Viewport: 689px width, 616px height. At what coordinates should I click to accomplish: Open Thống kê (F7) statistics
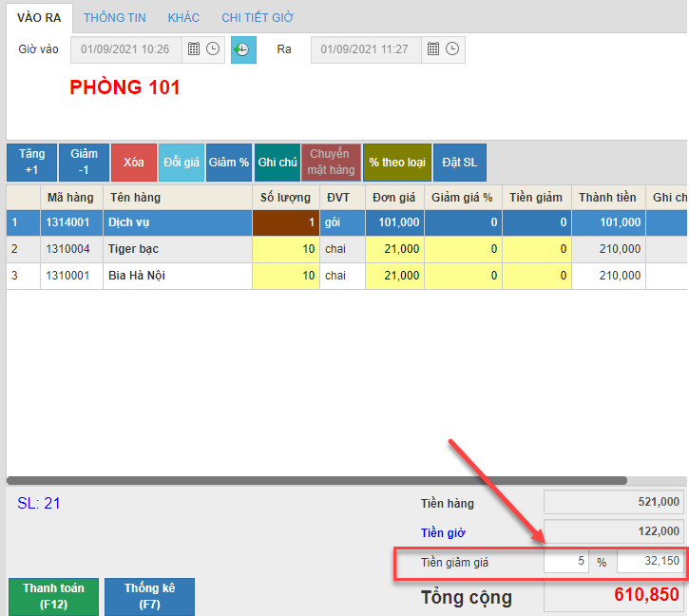(x=149, y=596)
